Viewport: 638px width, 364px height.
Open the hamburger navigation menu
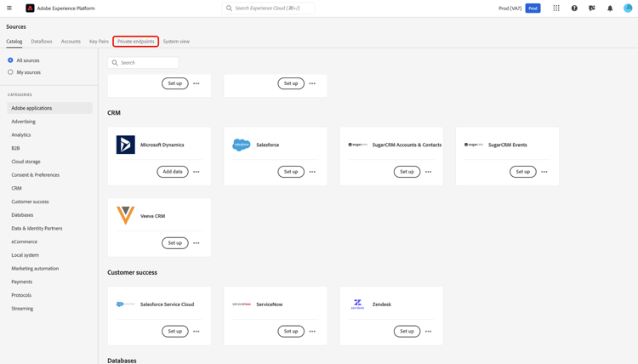coord(9,9)
